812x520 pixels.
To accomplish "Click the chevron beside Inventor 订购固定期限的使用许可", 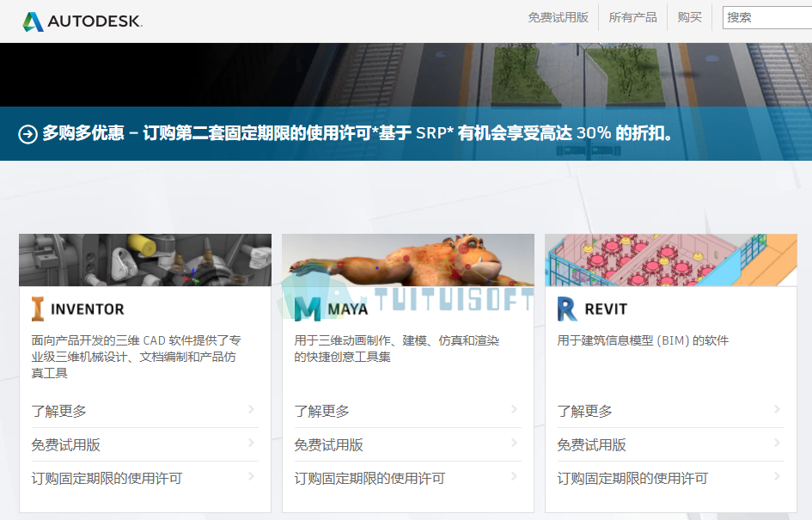I will coord(252,476).
